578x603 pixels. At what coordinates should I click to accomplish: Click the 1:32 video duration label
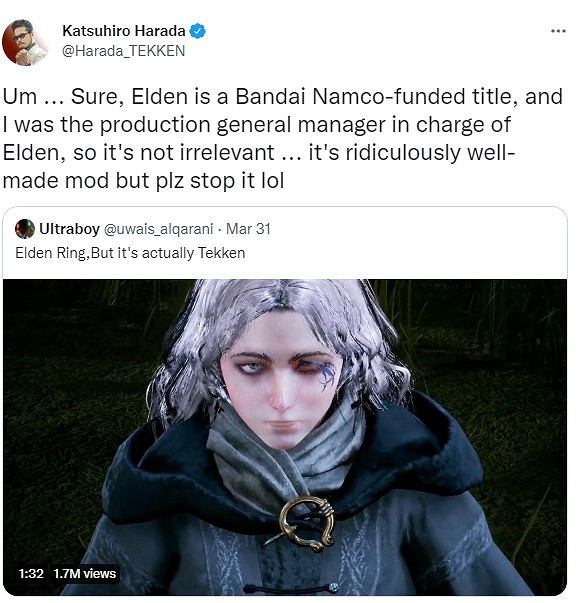tap(31, 574)
